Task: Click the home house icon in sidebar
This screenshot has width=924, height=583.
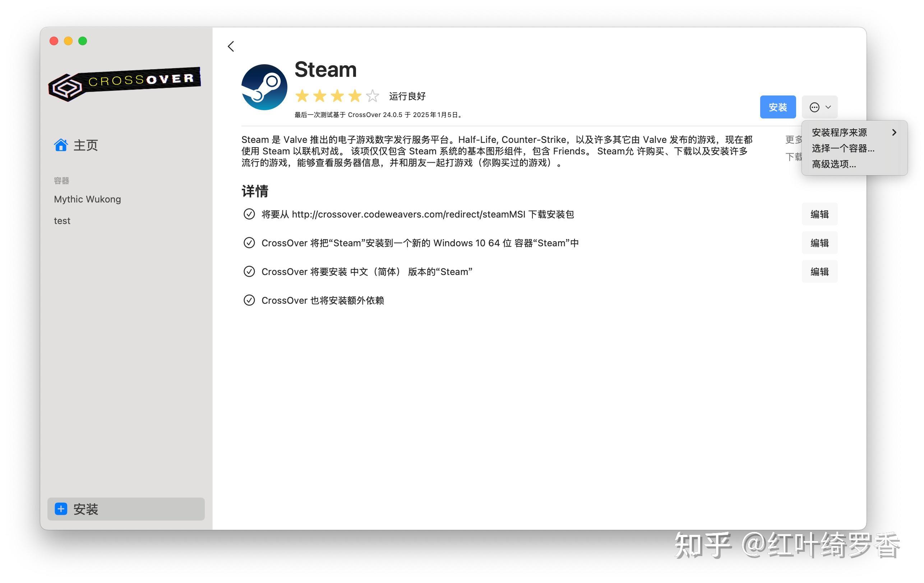Action: 61,145
